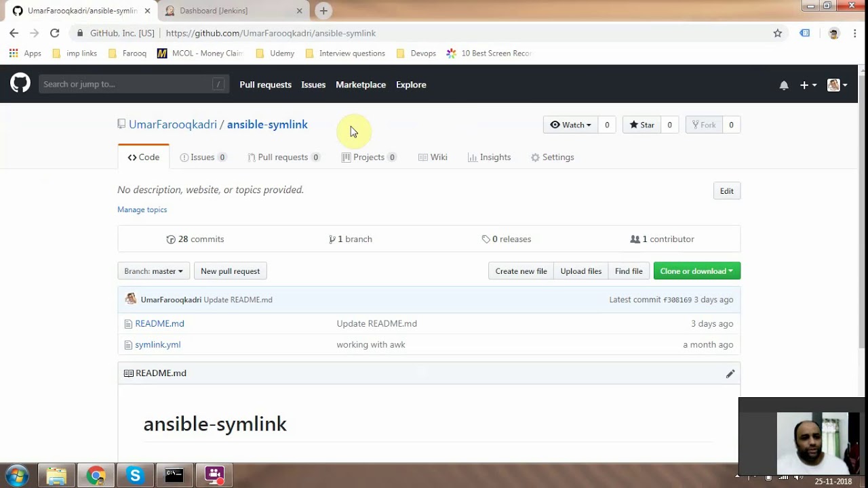Click the Find file button

[x=629, y=271]
